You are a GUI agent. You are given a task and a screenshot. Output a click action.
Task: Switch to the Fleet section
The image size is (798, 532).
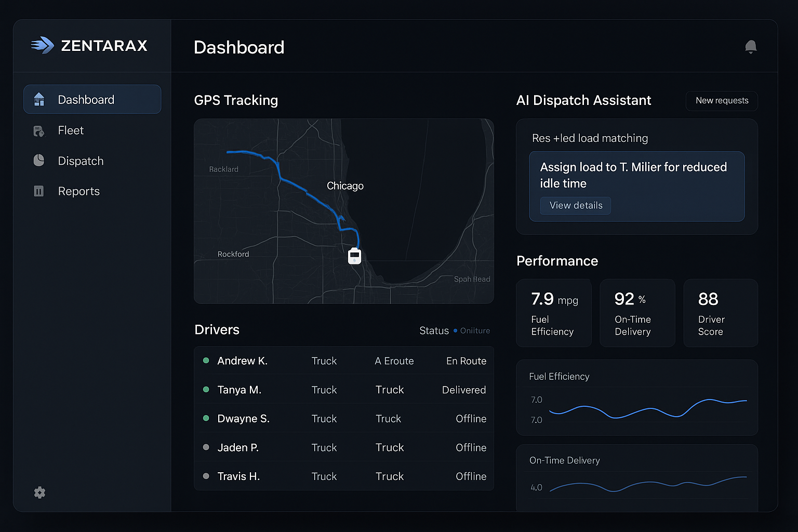click(x=70, y=130)
